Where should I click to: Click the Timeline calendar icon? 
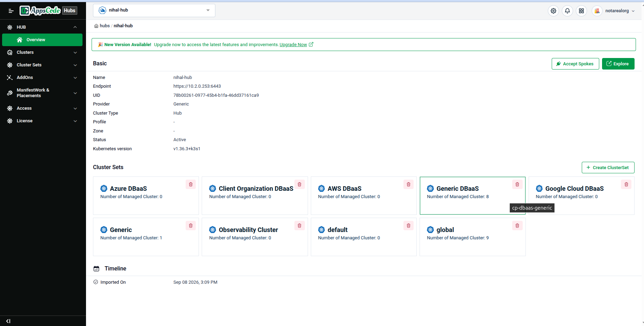coord(96,269)
